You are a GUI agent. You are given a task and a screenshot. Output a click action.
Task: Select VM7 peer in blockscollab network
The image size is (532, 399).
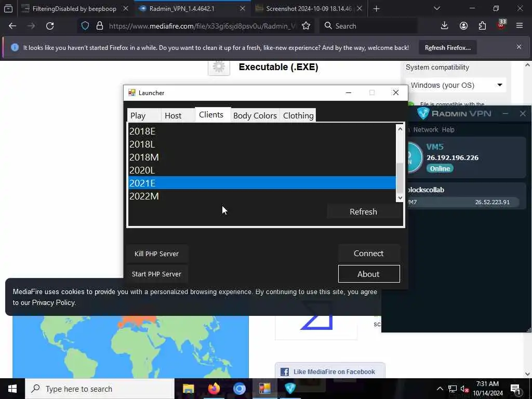coord(463,202)
